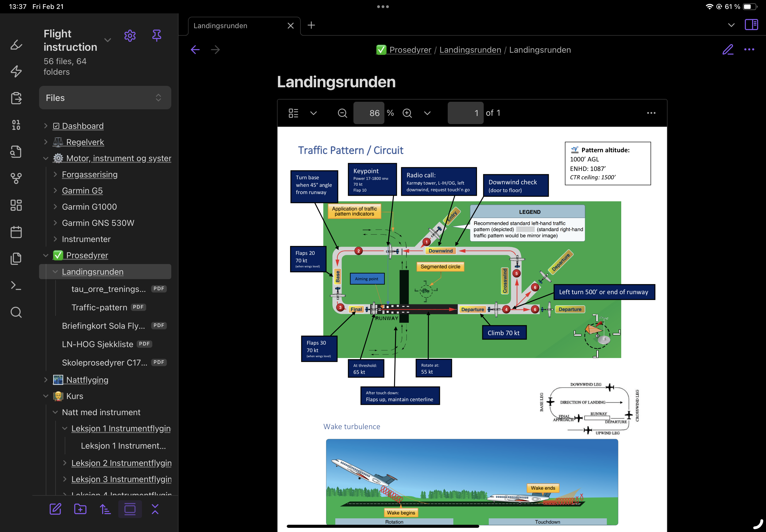Open the settings gear next to vault name
Image resolution: width=766 pixels, height=532 pixels.
pos(130,36)
